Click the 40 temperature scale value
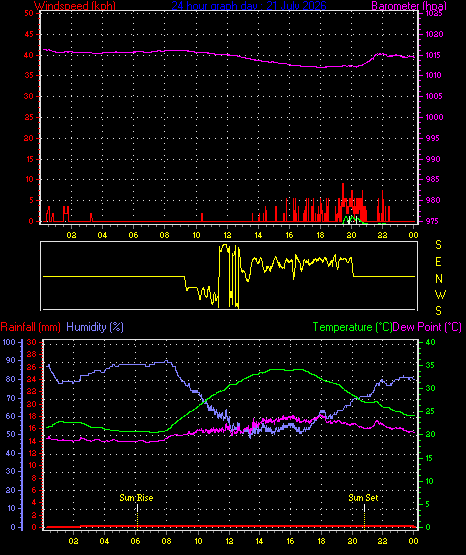Screen dimensions: 466x555 pos(430,342)
